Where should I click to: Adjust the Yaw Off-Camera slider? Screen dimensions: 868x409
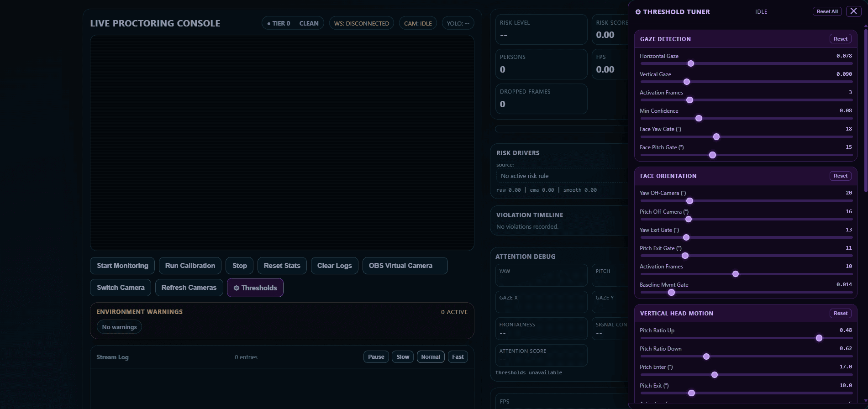click(747, 201)
